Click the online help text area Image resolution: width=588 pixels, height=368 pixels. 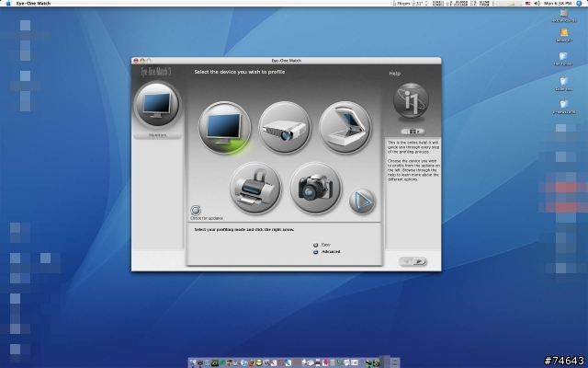click(413, 161)
